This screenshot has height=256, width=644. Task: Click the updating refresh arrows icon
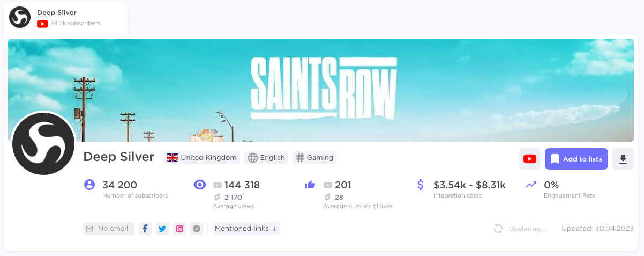498,229
